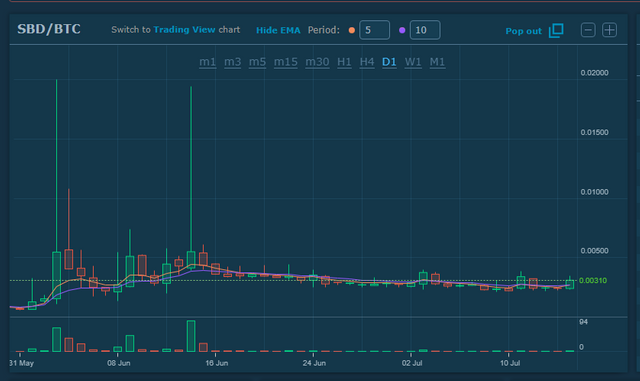Viewport: 640px width, 381px height.
Task: Click the EMA period field showing 10
Action: 425,30
